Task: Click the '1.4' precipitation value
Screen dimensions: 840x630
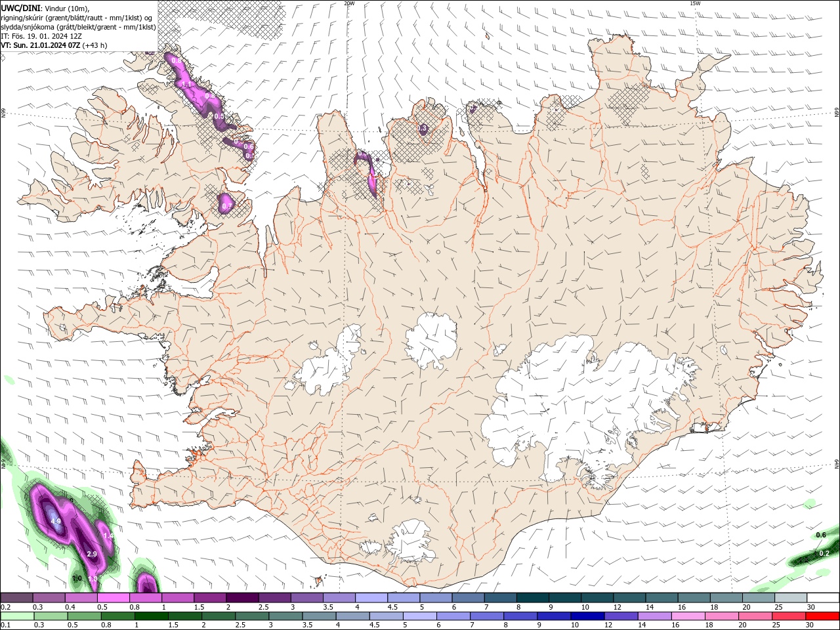Action: tap(109, 536)
